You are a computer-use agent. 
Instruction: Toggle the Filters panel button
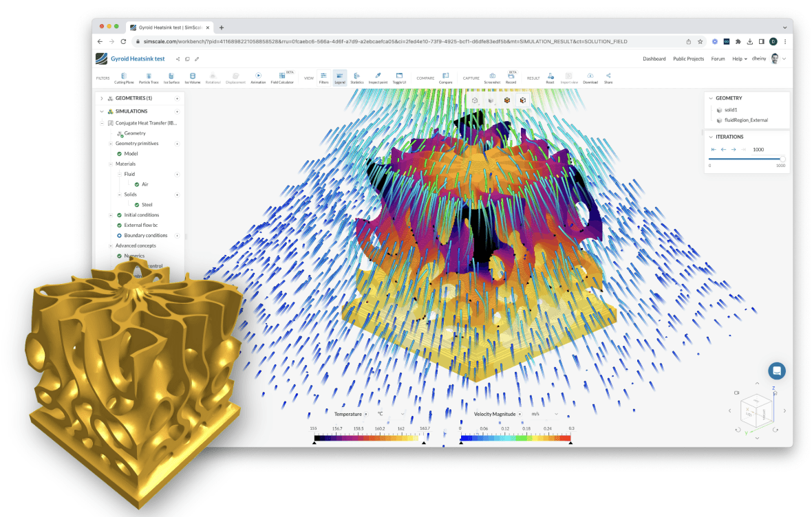point(323,78)
